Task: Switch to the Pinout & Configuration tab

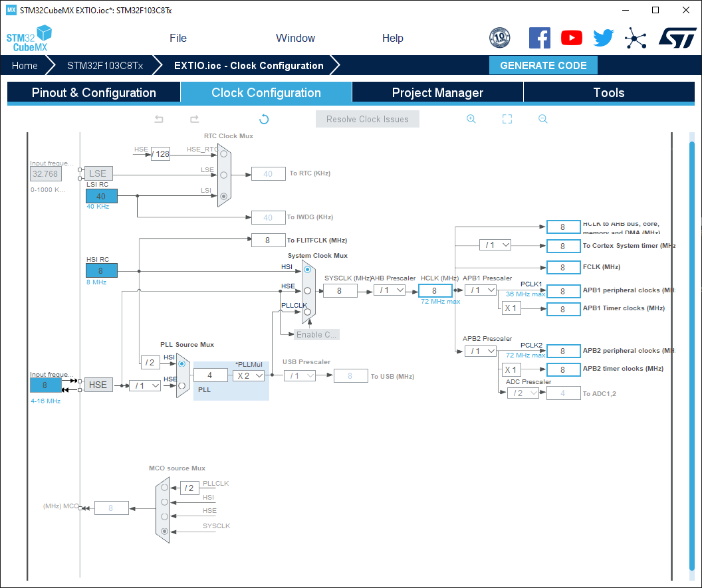Action: 94,92
